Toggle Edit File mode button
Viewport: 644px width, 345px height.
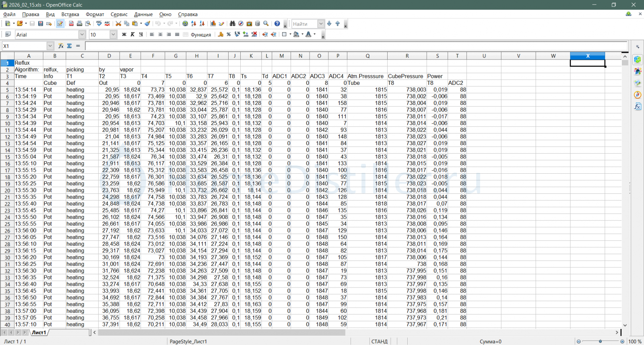coord(60,24)
